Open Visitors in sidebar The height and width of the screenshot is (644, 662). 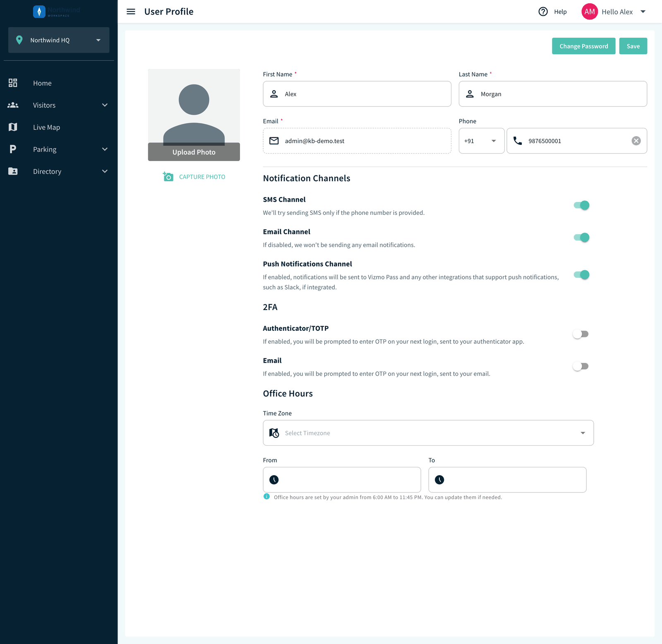coord(44,105)
